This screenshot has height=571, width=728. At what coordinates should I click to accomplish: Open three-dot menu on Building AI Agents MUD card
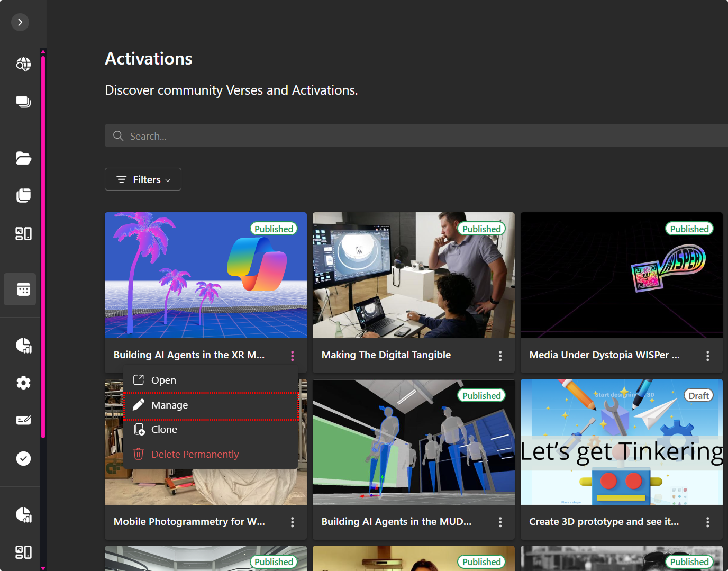[x=500, y=522]
